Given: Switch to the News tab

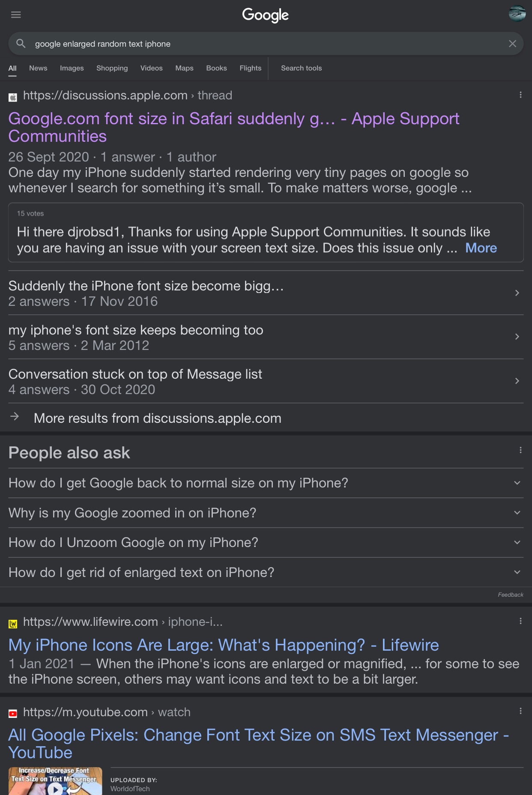Looking at the screenshot, I should pyautogui.click(x=38, y=68).
